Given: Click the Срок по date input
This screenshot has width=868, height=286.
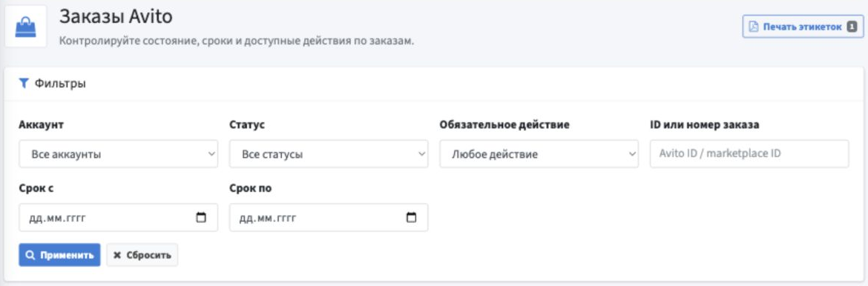Looking at the screenshot, I should (329, 218).
